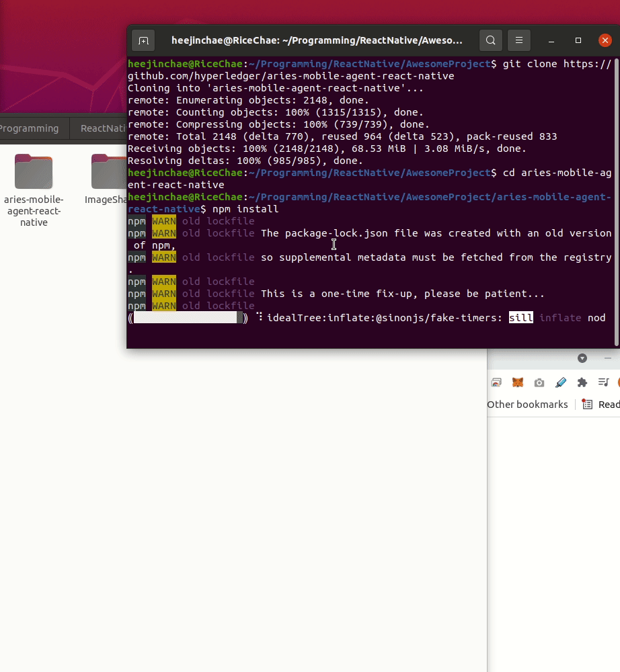620x672 pixels.
Task: Open the Other bookmarks folder
Action: (x=527, y=405)
